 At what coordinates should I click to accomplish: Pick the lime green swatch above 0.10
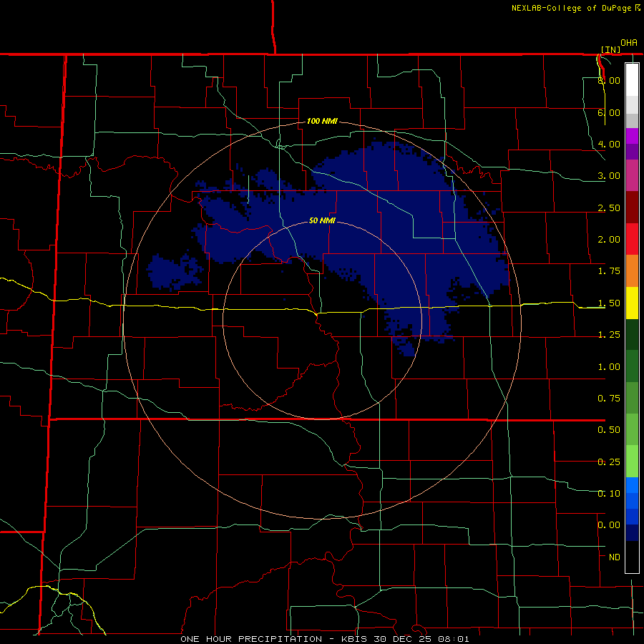[x=632, y=462]
